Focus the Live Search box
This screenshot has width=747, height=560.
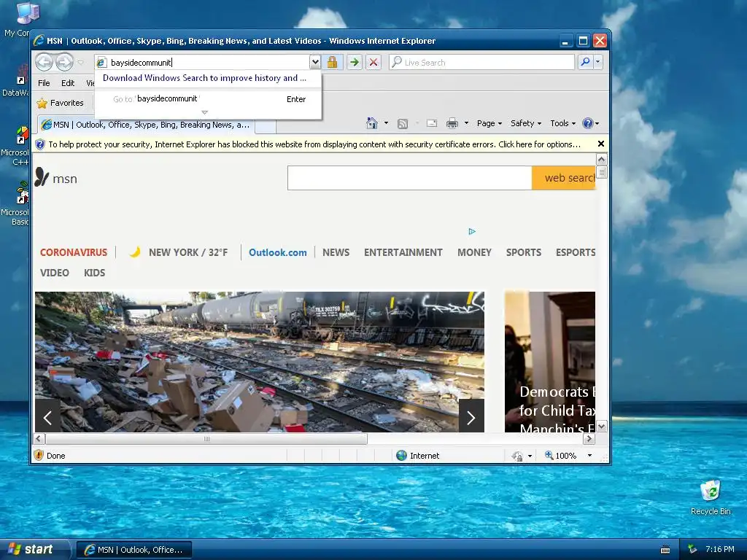[x=481, y=63]
